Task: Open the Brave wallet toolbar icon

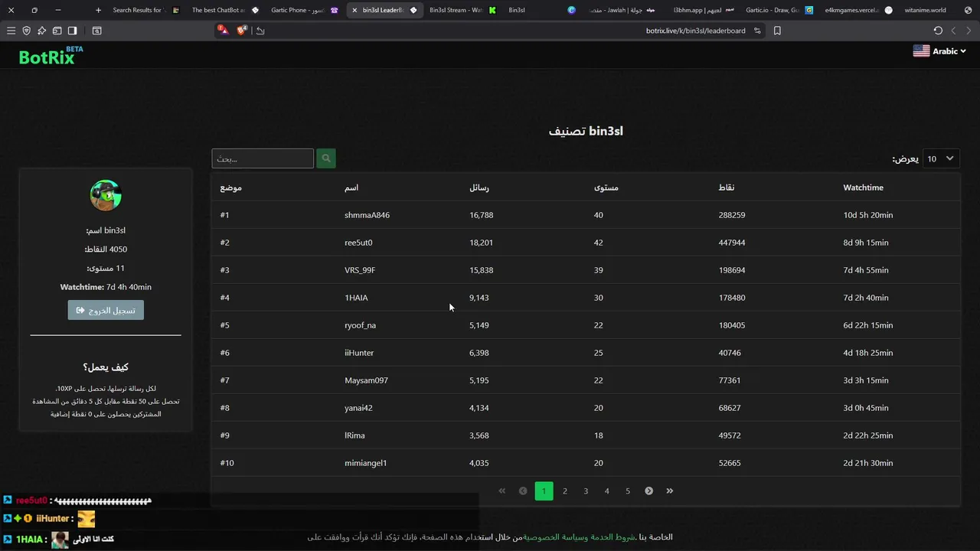Action: 57,31
